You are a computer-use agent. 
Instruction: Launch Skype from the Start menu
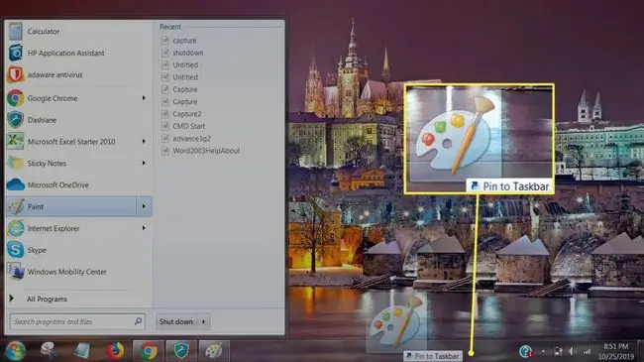pyautogui.click(x=78, y=250)
